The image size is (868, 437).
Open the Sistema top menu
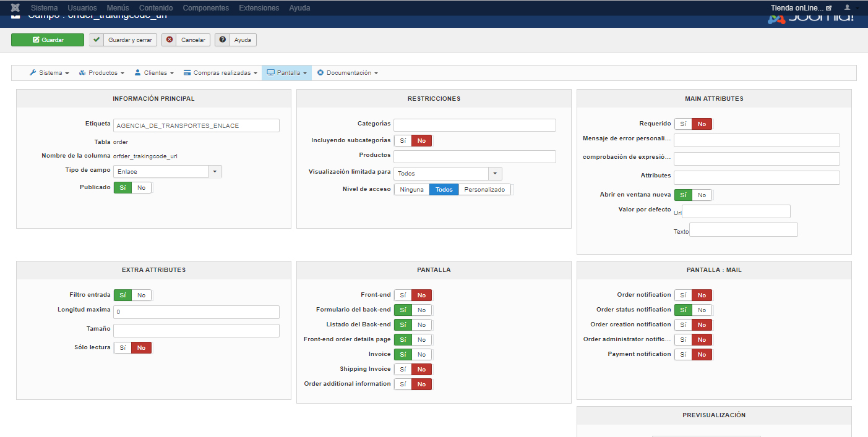(44, 8)
